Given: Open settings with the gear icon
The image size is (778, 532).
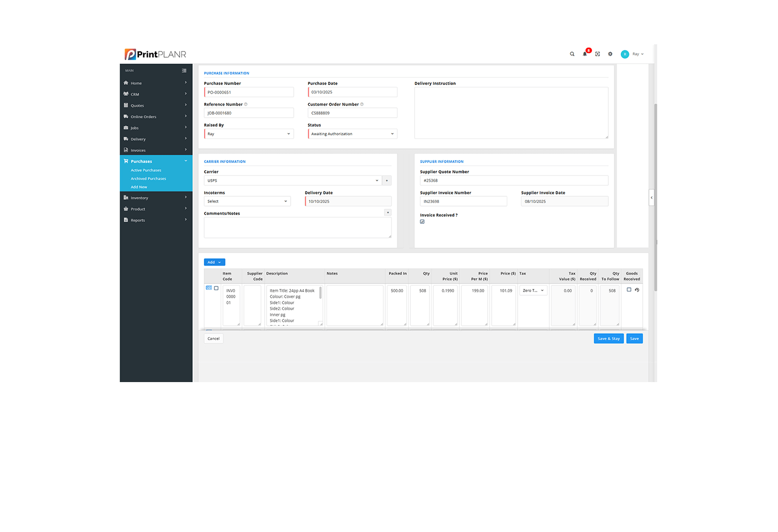Looking at the screenshot, I should tap(610, 54).
